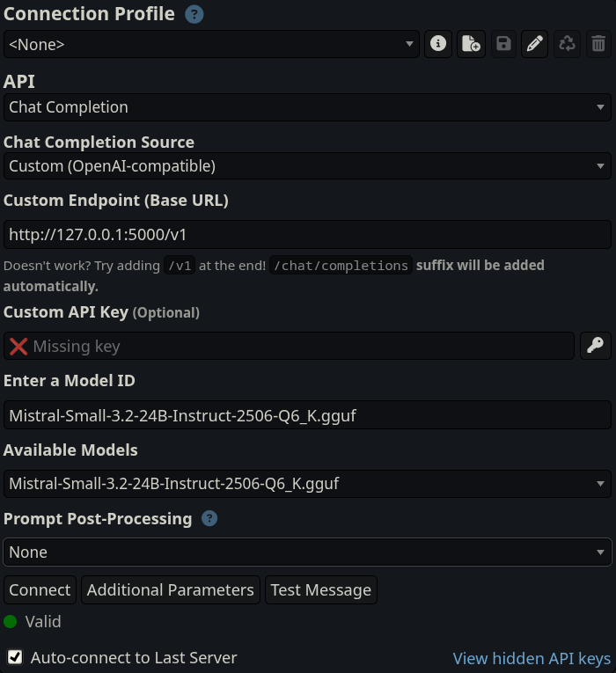Click the Custom Endpoint Base URL field

tap(307, 234)
